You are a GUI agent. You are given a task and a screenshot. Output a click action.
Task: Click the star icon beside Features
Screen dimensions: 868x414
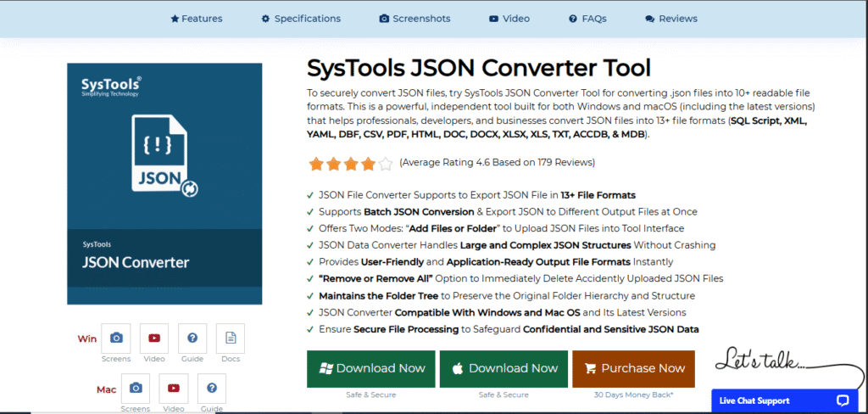coord(175,19)
